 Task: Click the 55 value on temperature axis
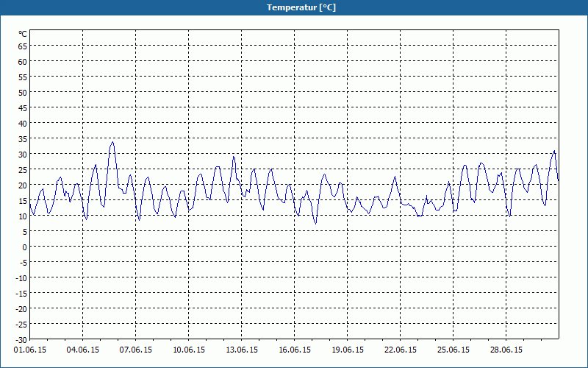coord(23,77)
